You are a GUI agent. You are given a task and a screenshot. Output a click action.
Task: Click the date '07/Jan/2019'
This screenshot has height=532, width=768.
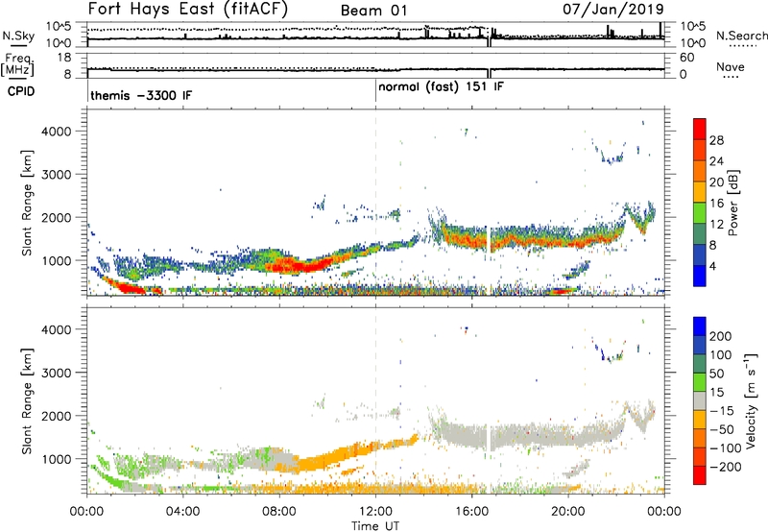tap(613, 9)
